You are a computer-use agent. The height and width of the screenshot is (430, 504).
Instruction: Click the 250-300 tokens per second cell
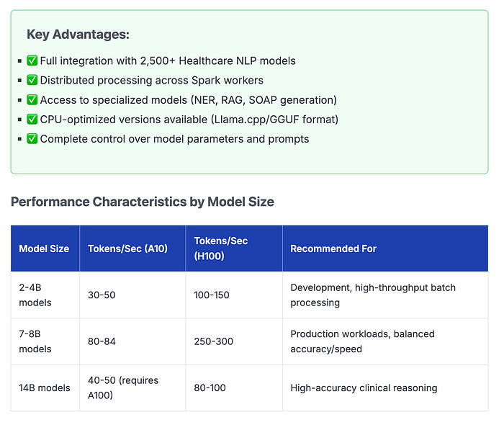(214, 341)
